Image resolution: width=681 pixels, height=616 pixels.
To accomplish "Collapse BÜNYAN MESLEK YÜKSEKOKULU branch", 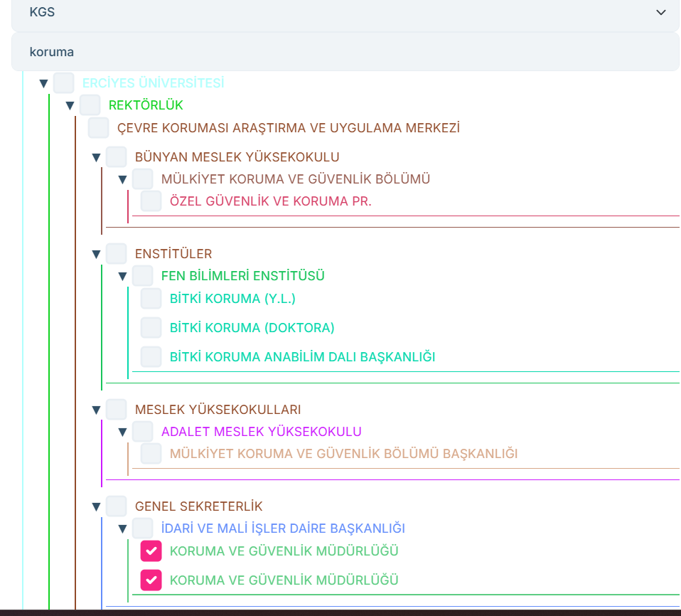I will pos(97,158).
